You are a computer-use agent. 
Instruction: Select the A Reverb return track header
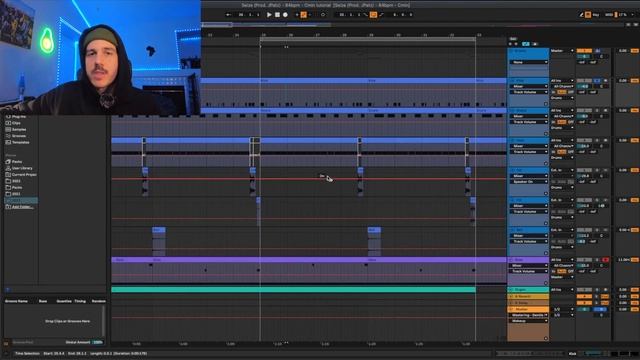pos(528,296)
